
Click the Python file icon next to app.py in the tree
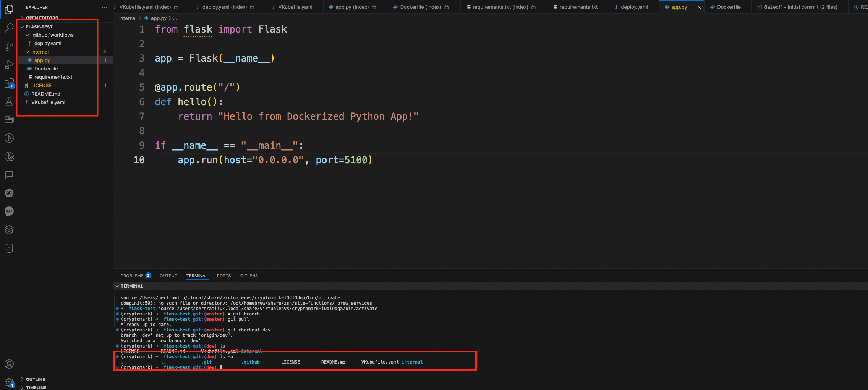point(30,60)
